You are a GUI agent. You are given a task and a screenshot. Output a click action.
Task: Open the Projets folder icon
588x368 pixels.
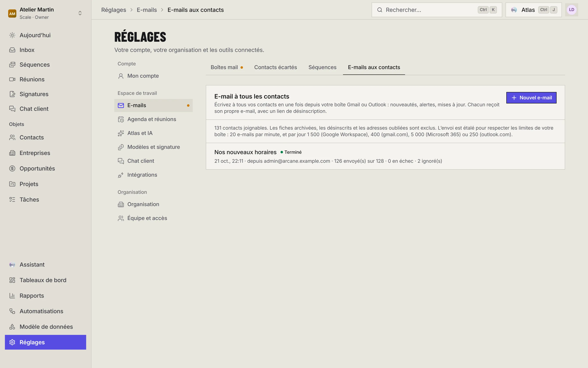(x=12, y=184)
